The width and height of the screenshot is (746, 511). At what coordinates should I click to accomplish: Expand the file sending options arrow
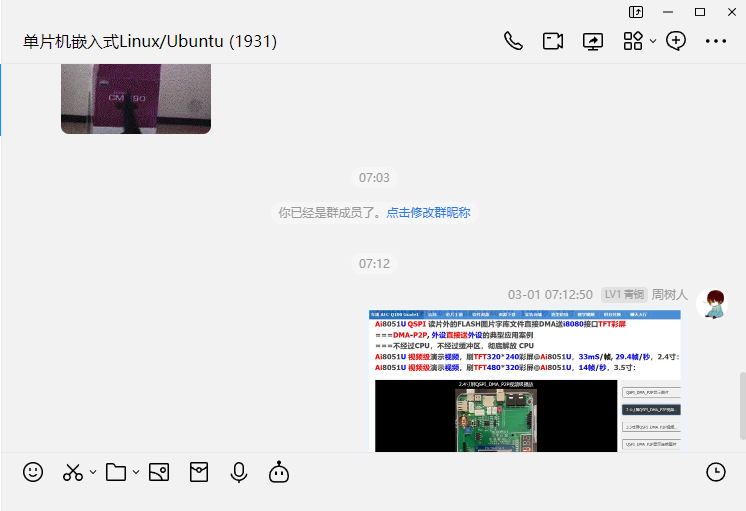pyautogui.click(x=136, y=472)
